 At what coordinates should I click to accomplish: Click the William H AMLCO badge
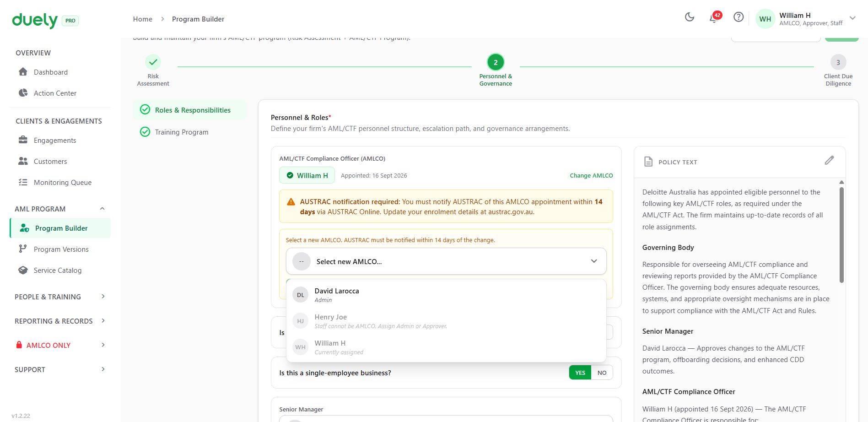pos(307,175)
